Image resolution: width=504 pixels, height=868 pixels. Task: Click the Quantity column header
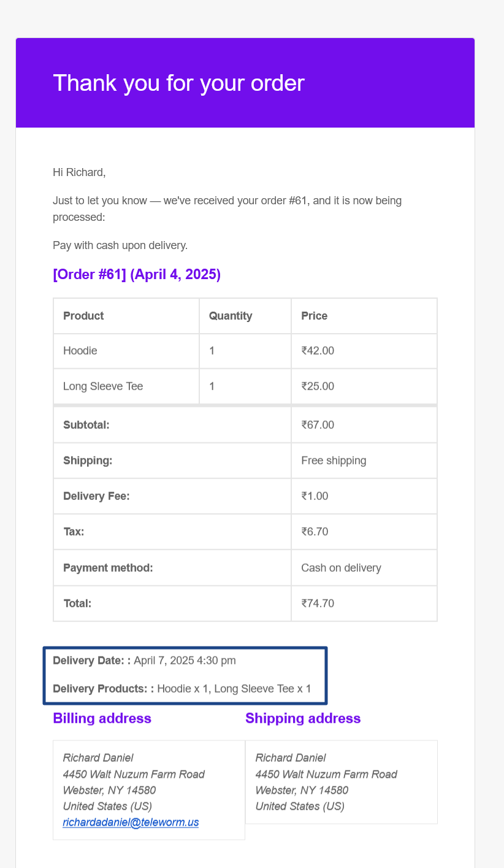(231, 316)
